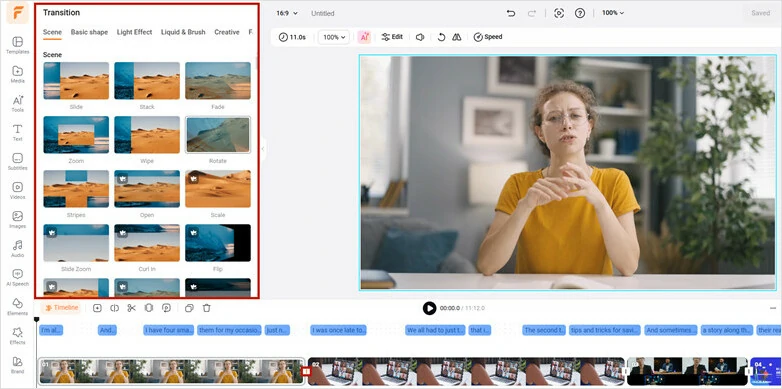Redo the last undone action

[532, 13]
